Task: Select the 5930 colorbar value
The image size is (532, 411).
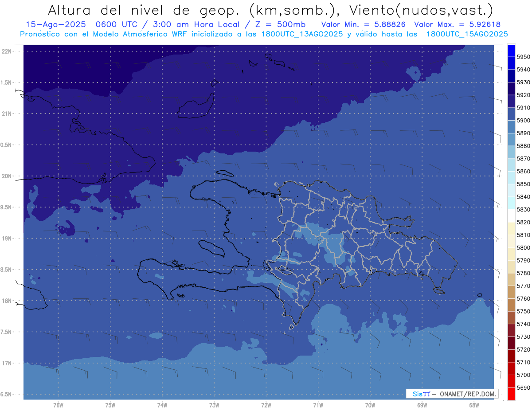Action: click(x=523, y=82)
